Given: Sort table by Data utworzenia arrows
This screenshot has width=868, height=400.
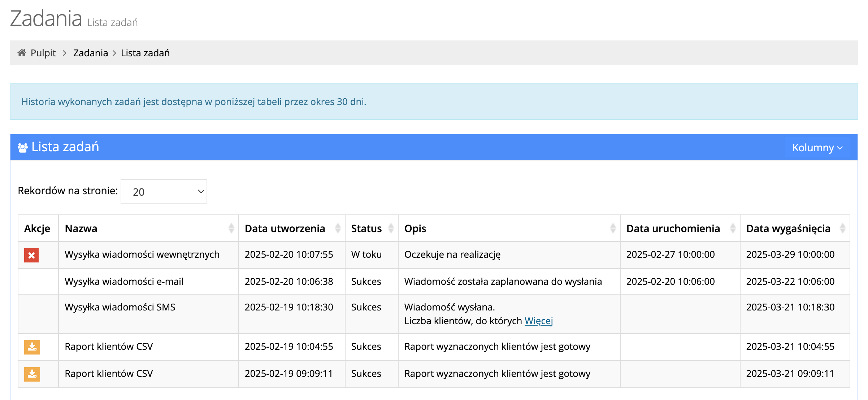Looking at the screenshot, I should [338, 228].
